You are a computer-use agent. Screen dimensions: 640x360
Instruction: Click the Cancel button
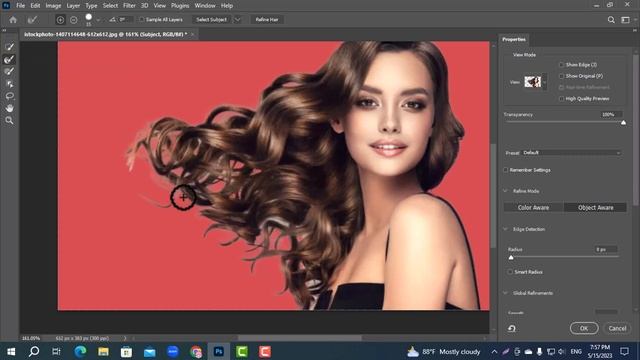coord(617,328)
